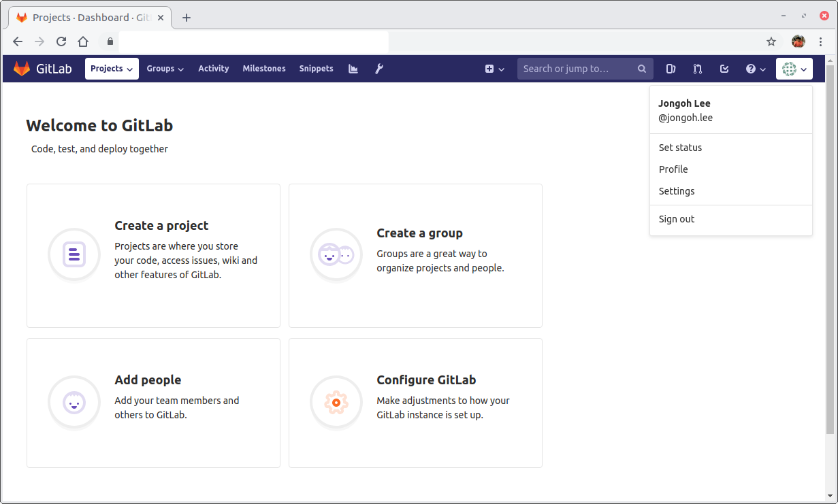The image size is (838, 504).
Task: Reload the page with the refresh icon
Action: pos(61,41)
